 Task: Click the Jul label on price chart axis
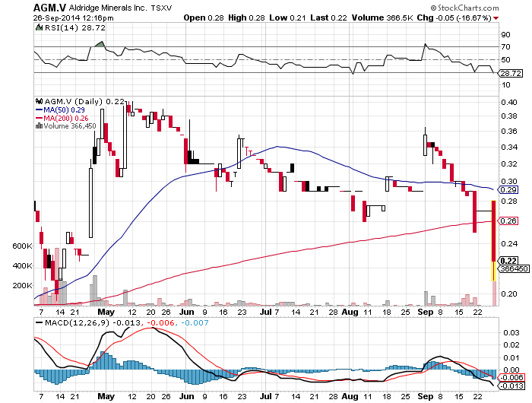click(x=266, y=312)
